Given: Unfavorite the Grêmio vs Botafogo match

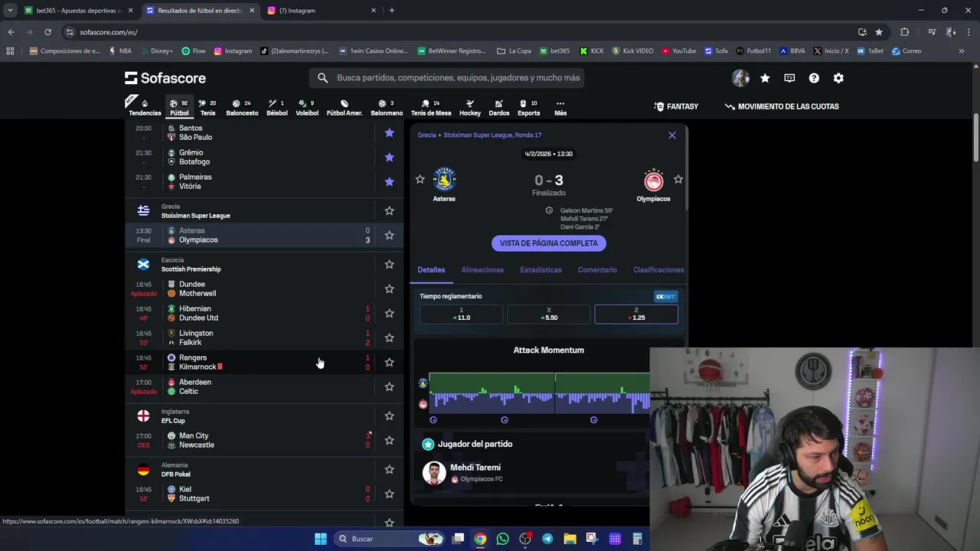Looking at the screenshot, I should (x=389, y=157).
